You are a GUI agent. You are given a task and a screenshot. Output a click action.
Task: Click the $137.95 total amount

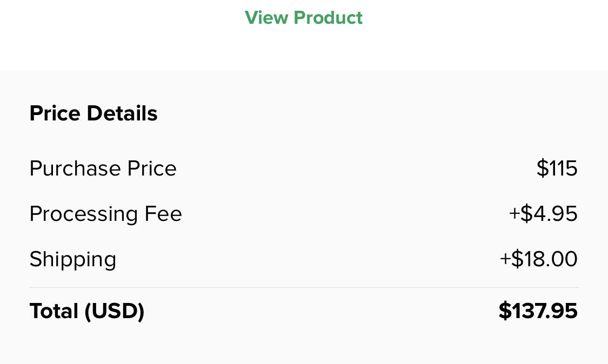click(538, 311)
